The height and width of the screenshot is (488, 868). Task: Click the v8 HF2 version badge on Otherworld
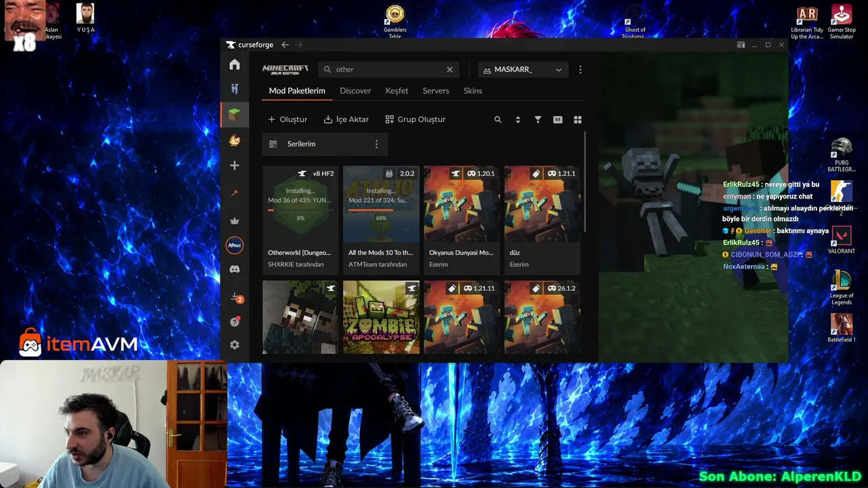[x=323, y=174]
